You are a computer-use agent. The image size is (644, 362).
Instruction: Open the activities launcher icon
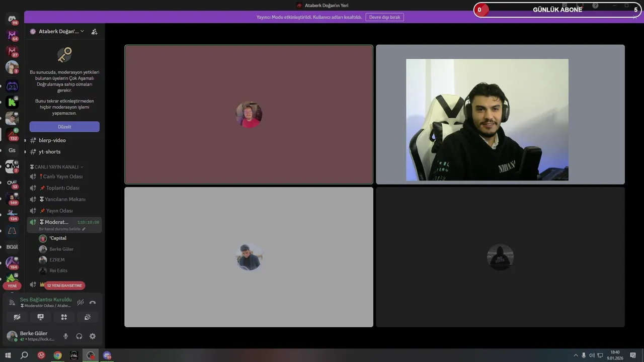(64, 317)
